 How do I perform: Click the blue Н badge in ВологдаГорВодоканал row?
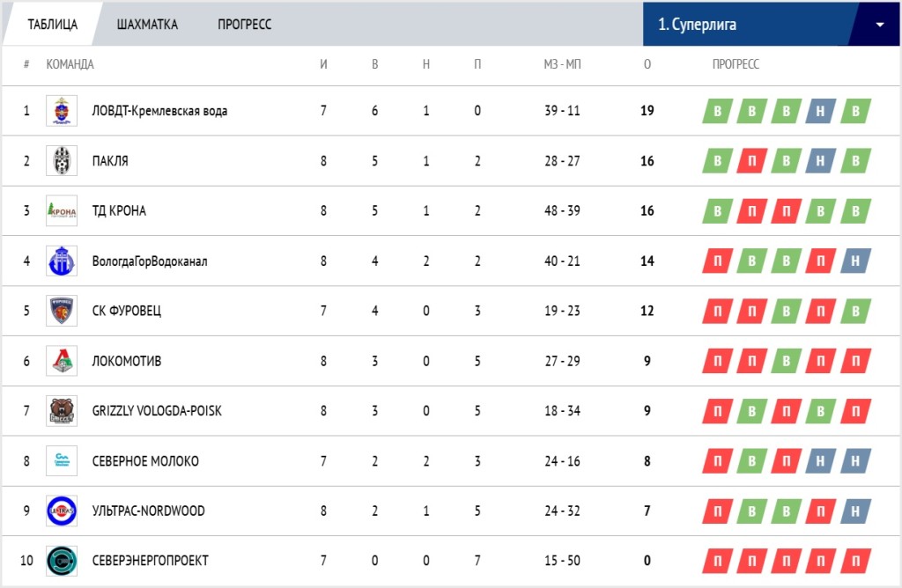coord(854,261)
